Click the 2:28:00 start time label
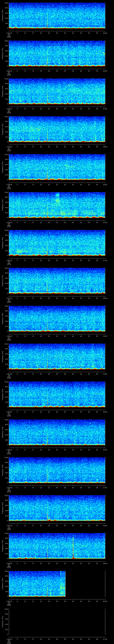 9,184
